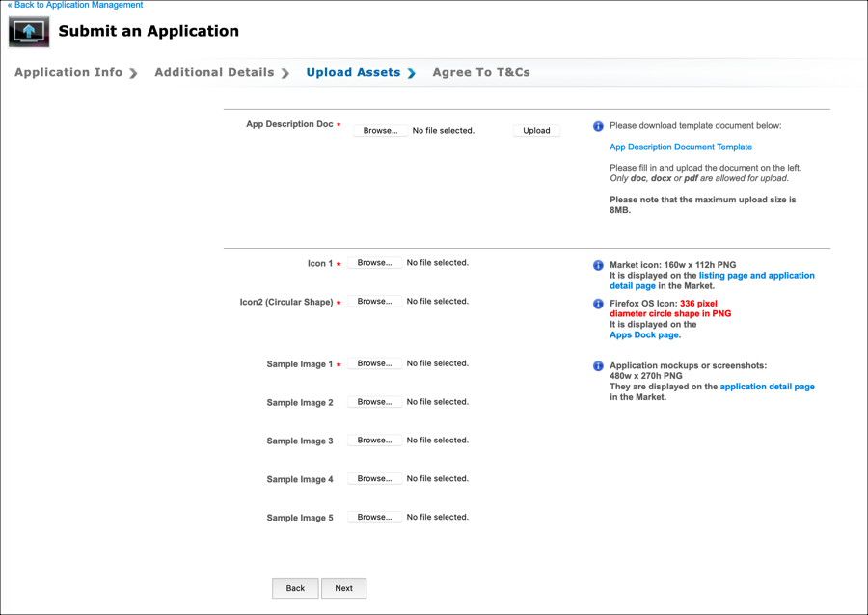868x615 pixels.
Task: Browse for the App Description Doc file
Action: coord(380,131)
